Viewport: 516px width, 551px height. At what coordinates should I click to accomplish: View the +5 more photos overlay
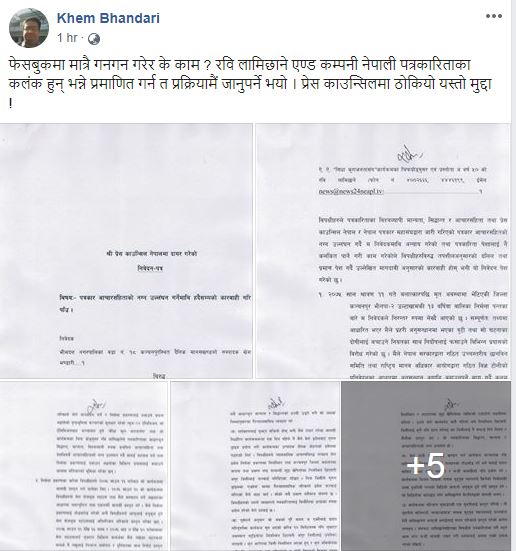click(426, 466)
